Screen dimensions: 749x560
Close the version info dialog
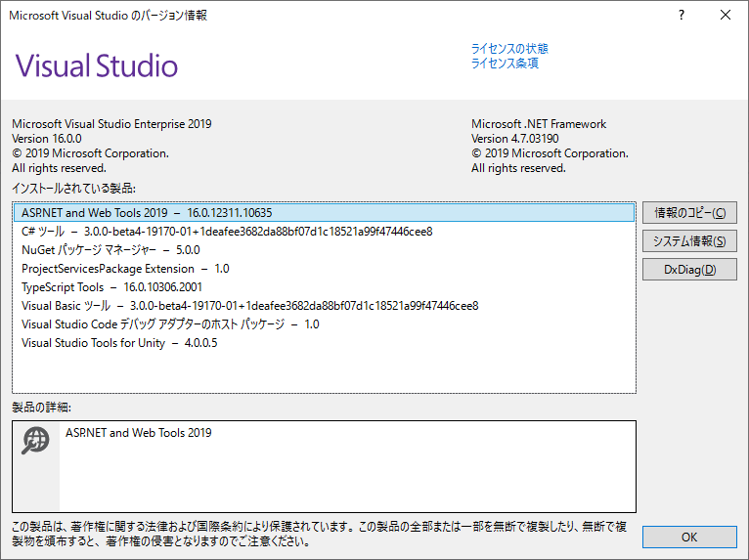pyautogui.click(x=726, y=16)
